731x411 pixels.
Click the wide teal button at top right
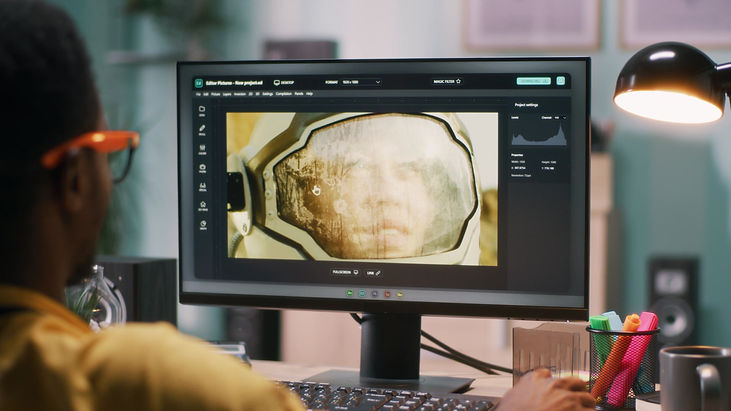coord(533,81)
